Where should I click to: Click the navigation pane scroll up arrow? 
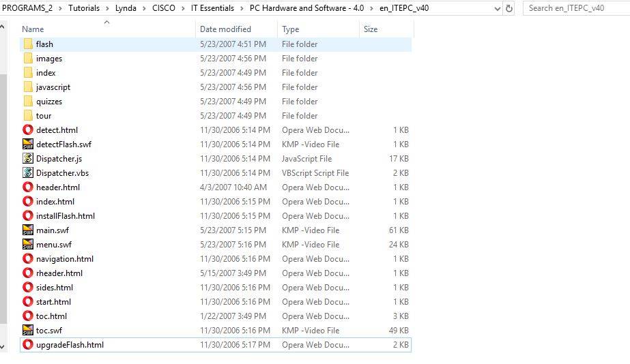point(3,27)
